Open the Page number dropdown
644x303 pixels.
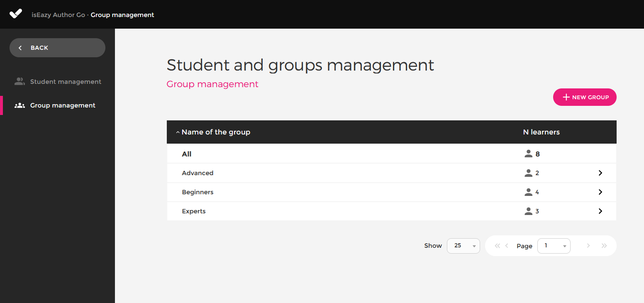554,246
